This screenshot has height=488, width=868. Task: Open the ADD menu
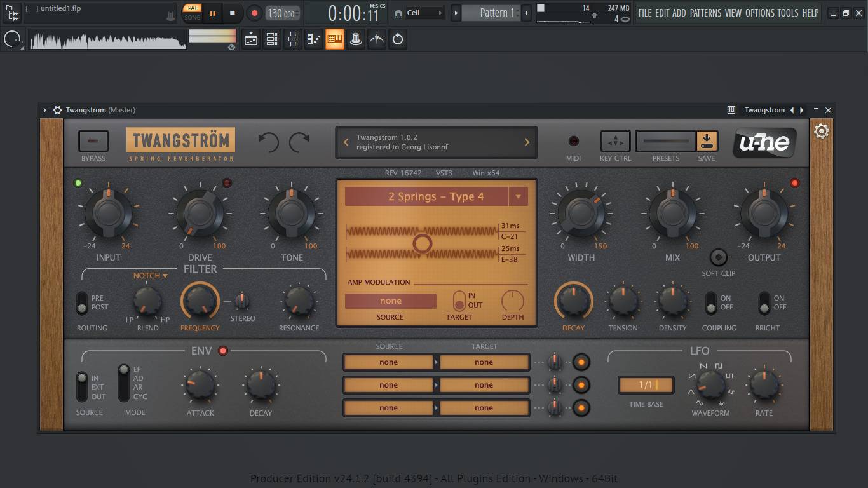(x=679, y=13)
